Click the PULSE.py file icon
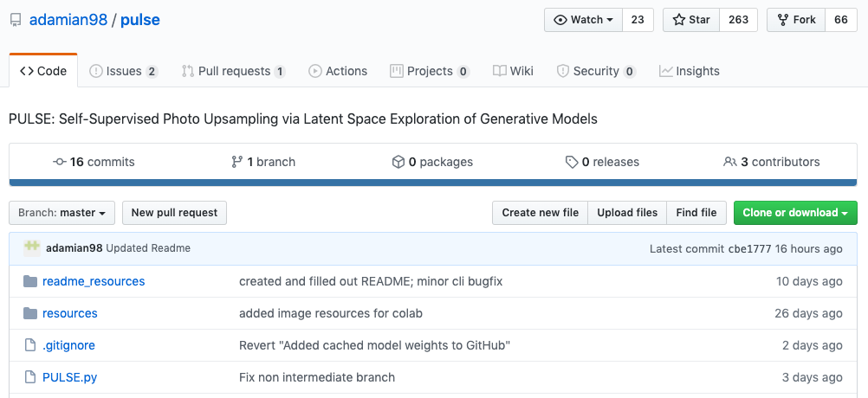The image size is (868, 398). click(x=31, y=377)
